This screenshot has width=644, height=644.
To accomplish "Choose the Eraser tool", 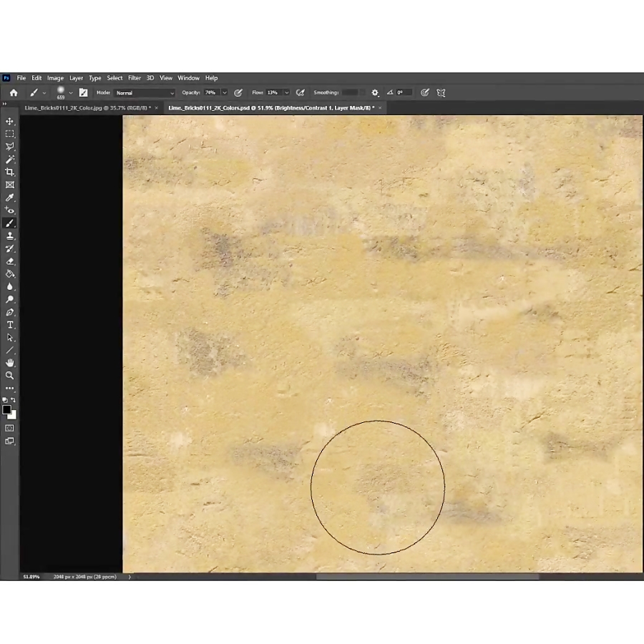I will click(10, 261).
